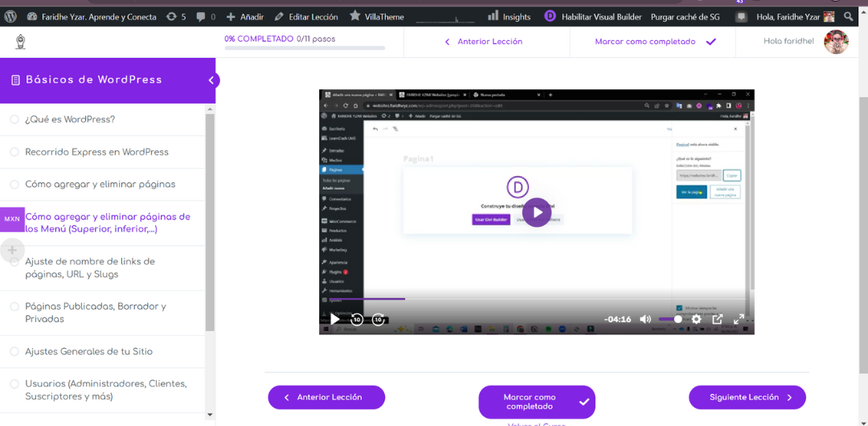The height and width of the screenshot is (426, 868).
Task: Open video player settings gear
Action: click(697, 319)
